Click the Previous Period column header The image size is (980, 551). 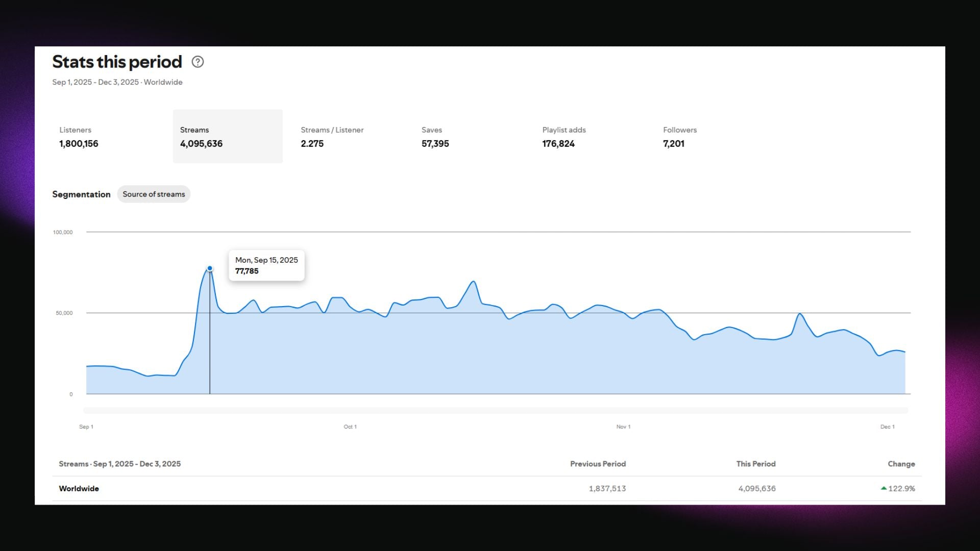[598, 464]
